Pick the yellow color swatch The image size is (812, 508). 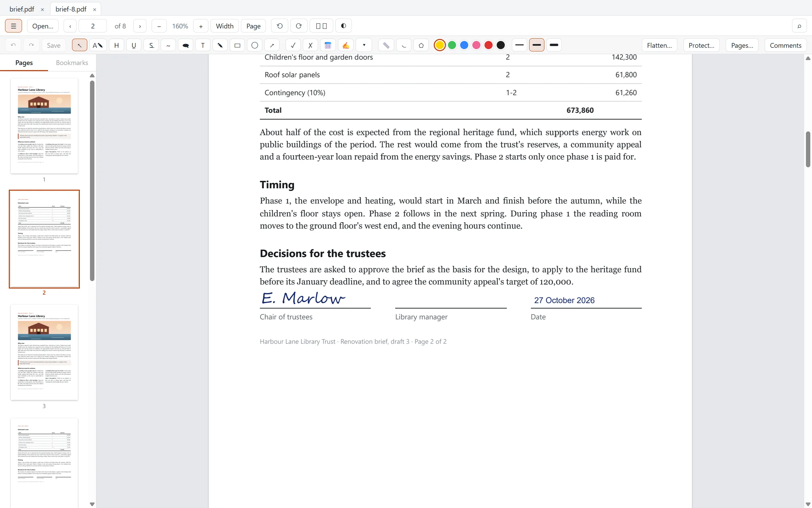coord(439,45)
